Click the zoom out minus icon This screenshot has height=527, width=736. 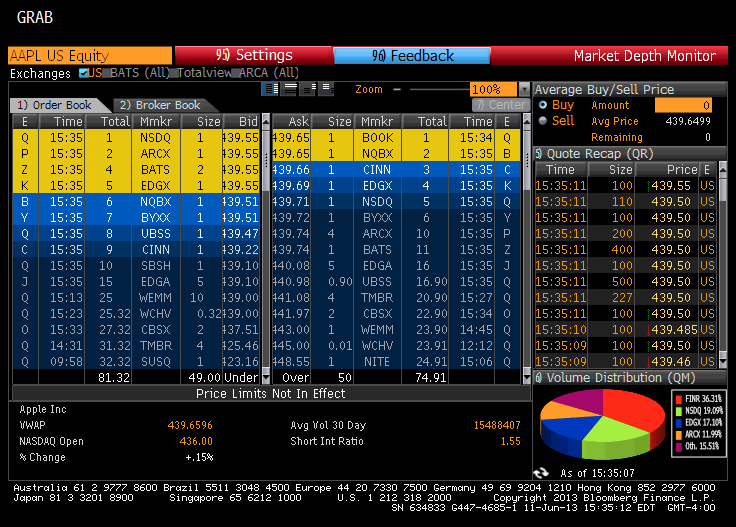click(x=397, y=89)
